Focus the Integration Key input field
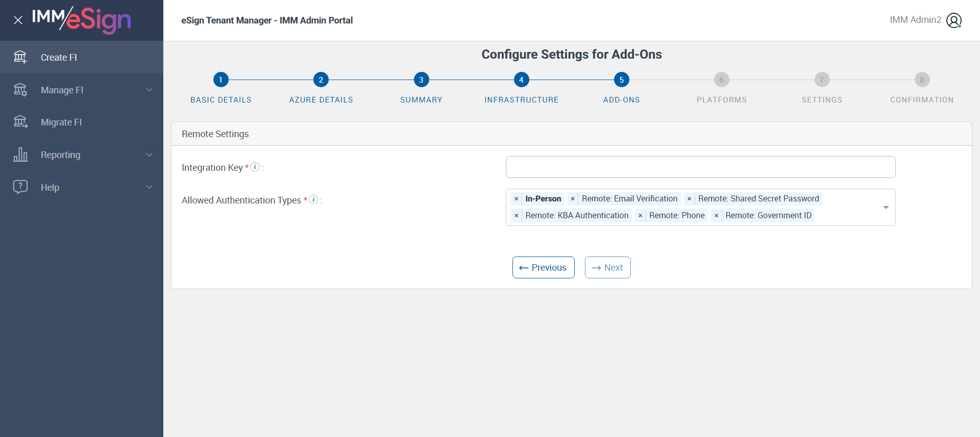The height and width of the screenshot is (437, 980). click(700, 167)
